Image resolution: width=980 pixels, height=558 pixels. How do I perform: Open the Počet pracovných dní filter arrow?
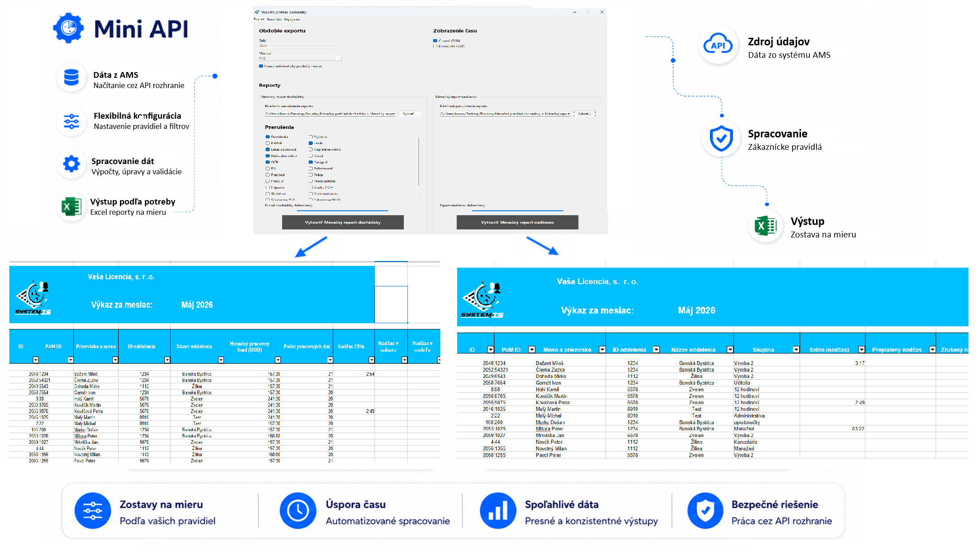pyautogui.click(x=330, y=360)
